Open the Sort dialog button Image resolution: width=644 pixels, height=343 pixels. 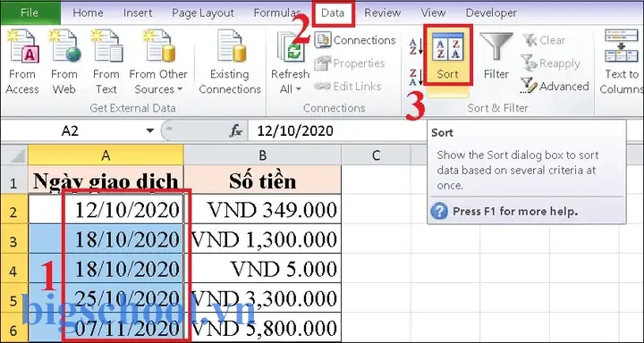pos(448,55)
